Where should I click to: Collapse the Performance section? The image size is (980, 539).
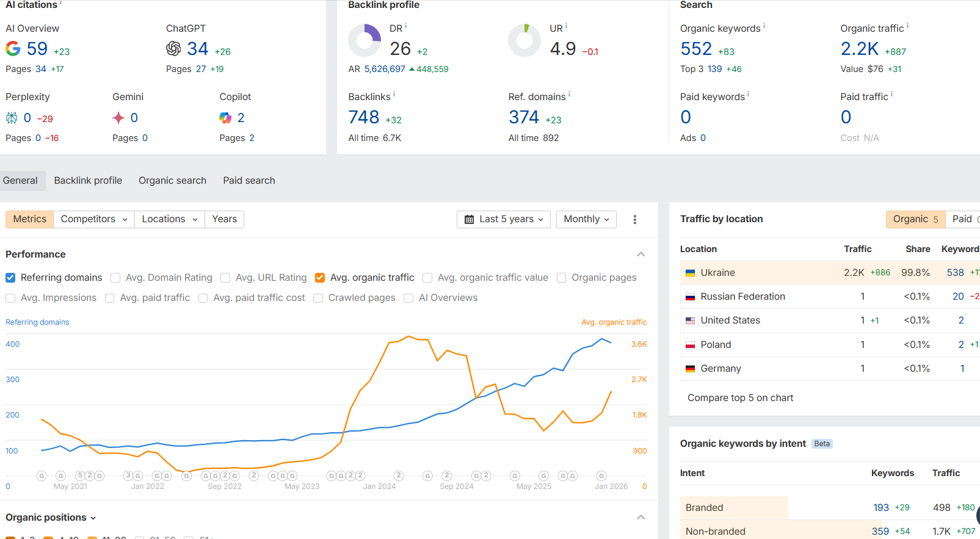pos(641,255)
